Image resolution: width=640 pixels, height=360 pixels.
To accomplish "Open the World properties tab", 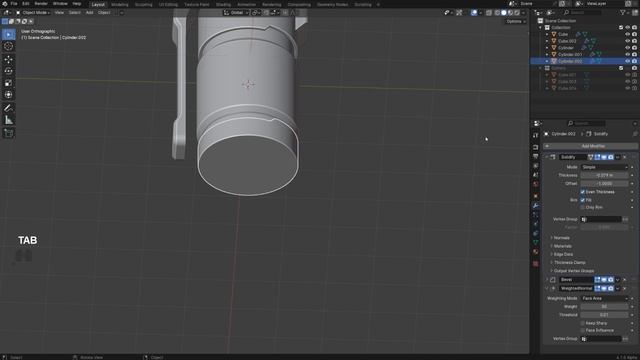I will (x=536, y=184).
